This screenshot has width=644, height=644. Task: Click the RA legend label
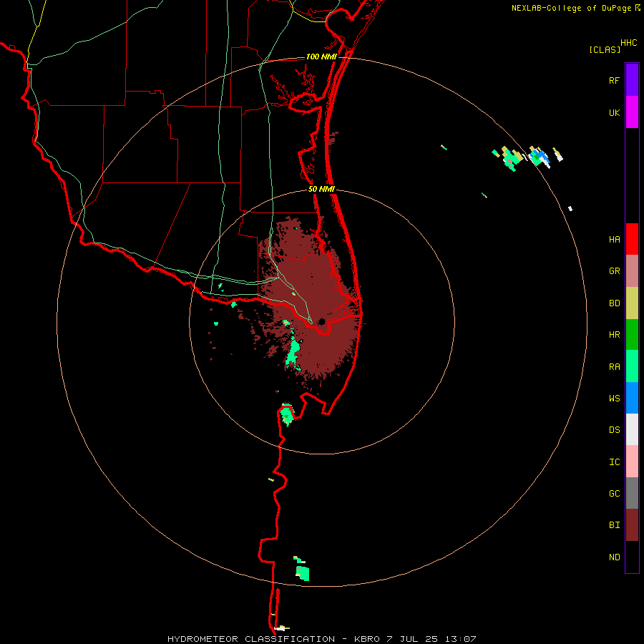[614, 366]
